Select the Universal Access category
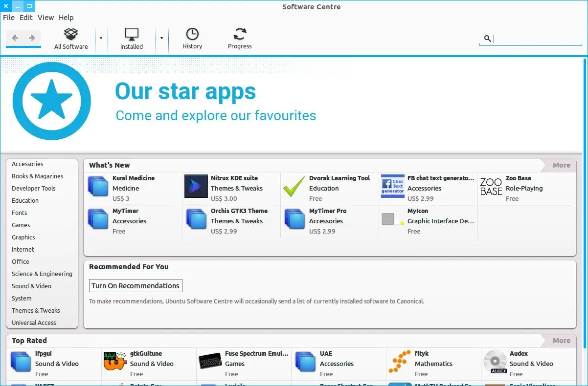 click(x=34, y=323)
